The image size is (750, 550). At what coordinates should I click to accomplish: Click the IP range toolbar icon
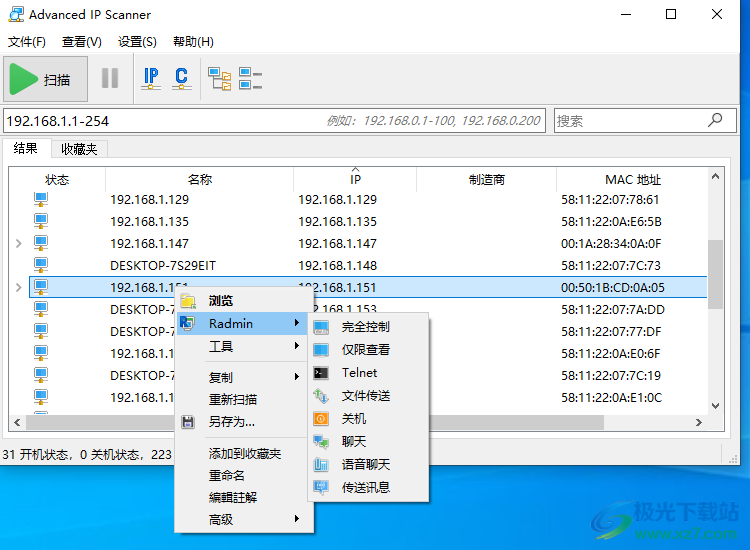tap(151, 78)
